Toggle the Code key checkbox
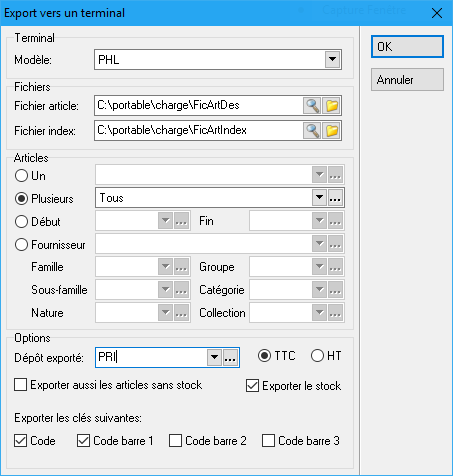This screenshot has width=453, height=476. tap(21, 441)
